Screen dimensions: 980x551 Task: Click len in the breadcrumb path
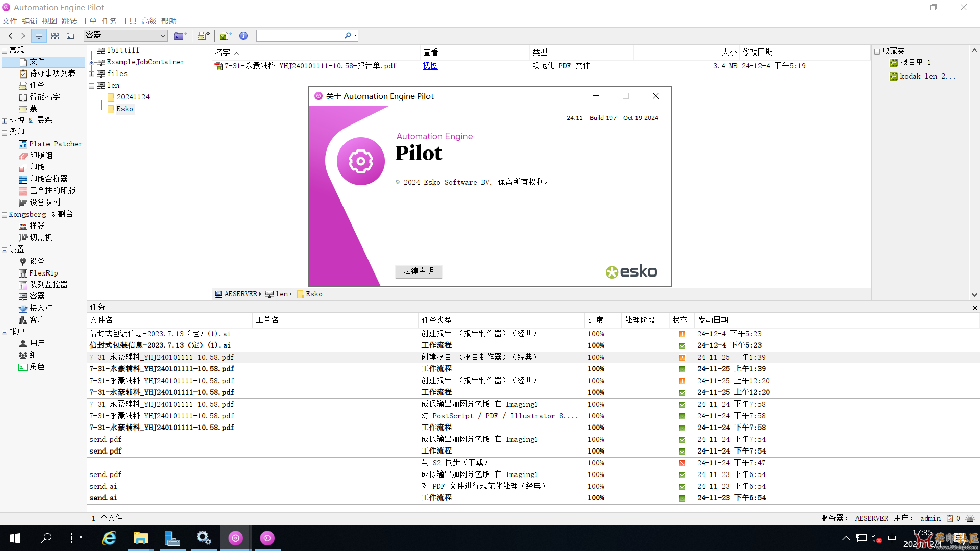click(x=277, y=294)
